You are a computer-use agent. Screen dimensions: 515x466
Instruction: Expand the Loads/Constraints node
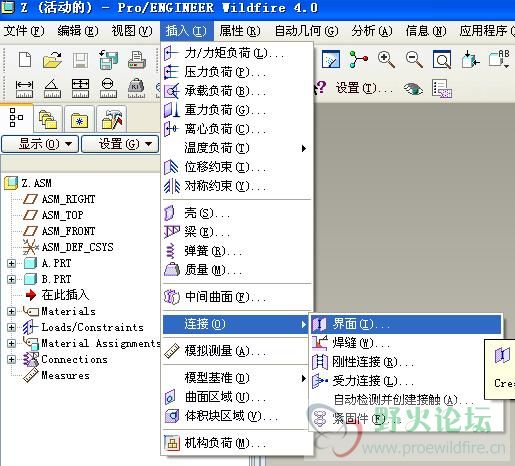tap(11, 327)
